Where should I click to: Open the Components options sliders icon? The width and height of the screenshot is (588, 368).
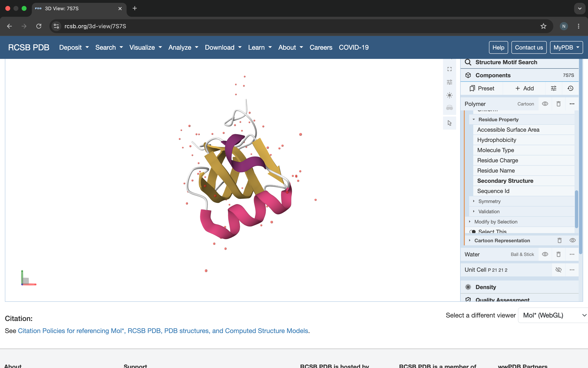(553, 88)
